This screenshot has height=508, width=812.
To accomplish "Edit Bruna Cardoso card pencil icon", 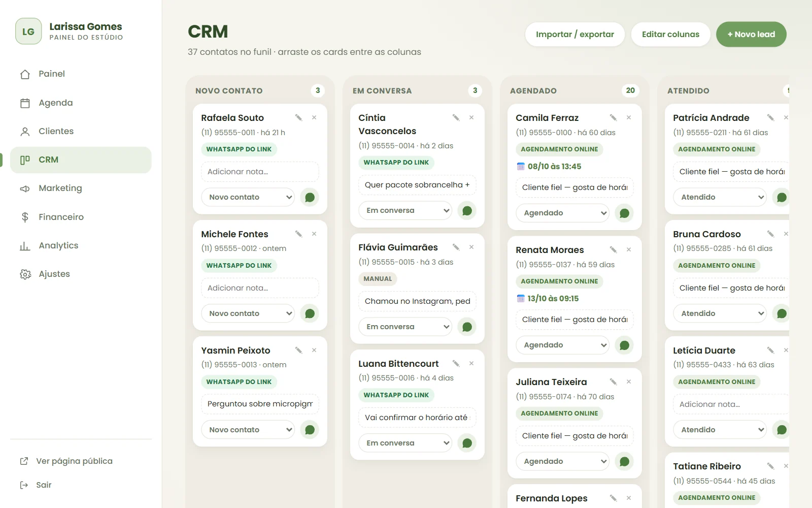I will click(771, 234).
